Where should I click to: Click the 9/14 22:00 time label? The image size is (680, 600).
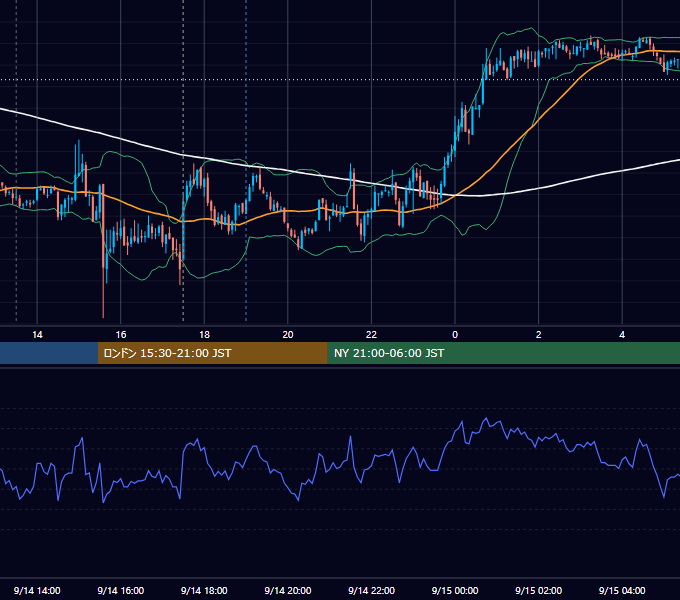371,590
